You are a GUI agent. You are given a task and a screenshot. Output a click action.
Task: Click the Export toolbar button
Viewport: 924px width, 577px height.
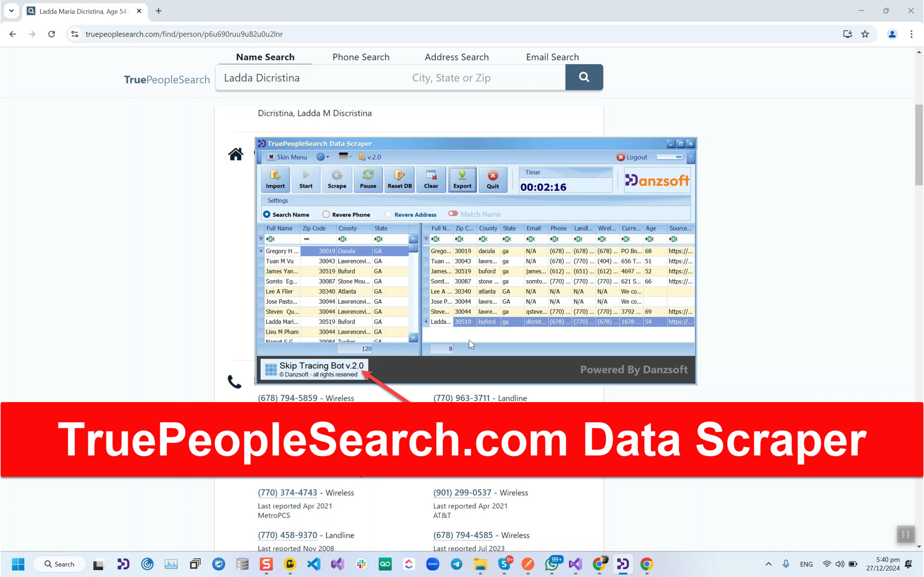(462, 180)
